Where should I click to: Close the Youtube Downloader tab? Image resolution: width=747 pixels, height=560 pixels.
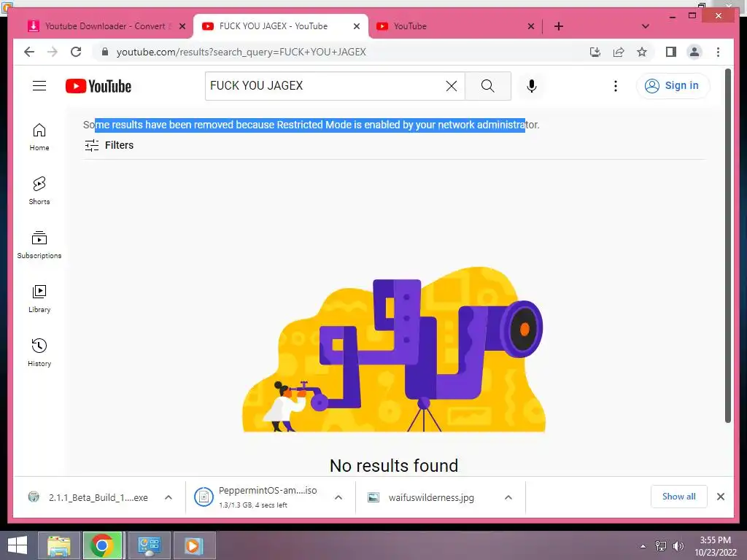(182, 26)
